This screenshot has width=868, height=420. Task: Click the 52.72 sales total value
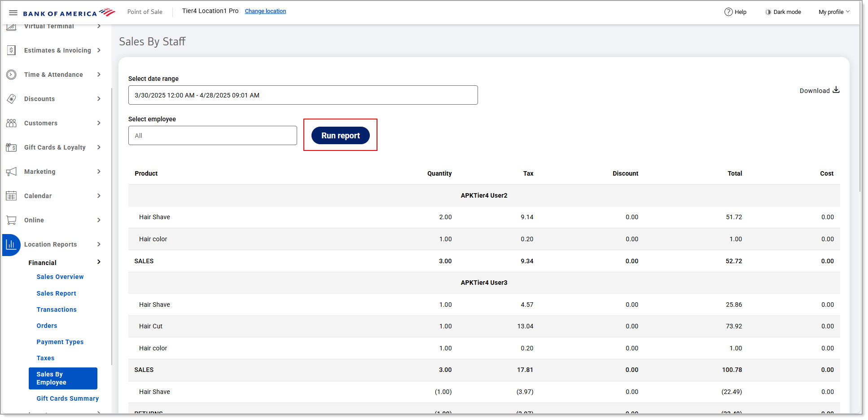click(734, 261)
